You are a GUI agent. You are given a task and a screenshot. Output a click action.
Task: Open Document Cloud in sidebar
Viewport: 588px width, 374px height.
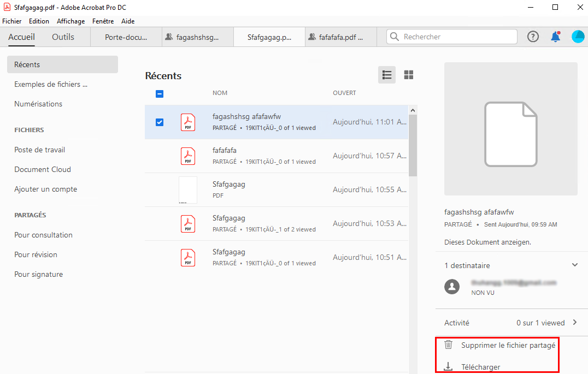click(x=43, y=169)
